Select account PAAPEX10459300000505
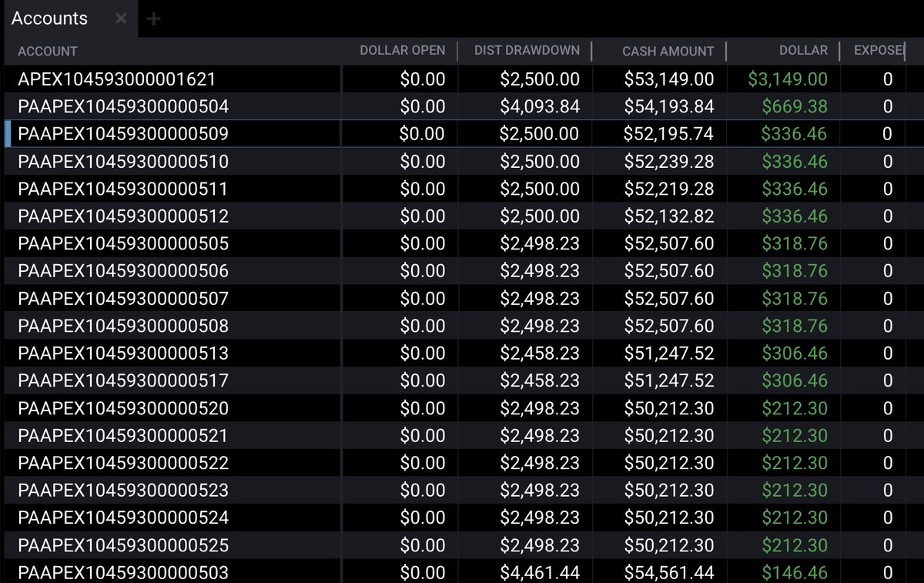Screen dimensions: 924x583 pyautogui.click(x=123, y=244)
